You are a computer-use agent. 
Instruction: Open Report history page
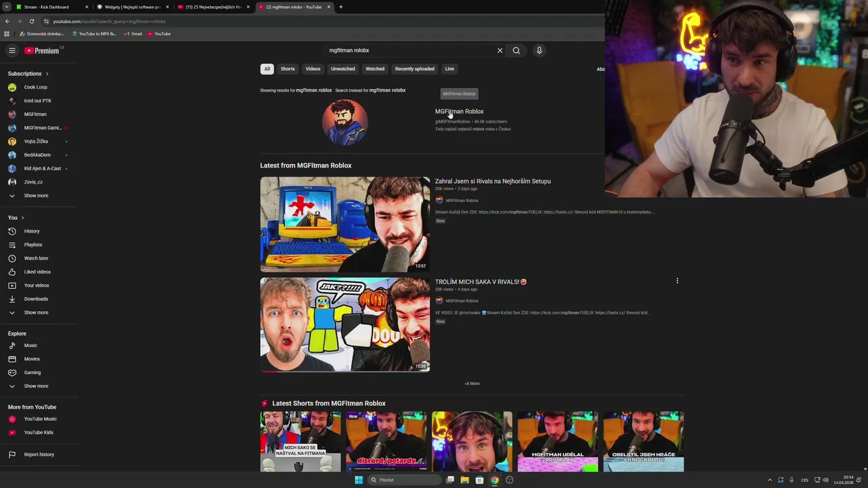(38, 454)
